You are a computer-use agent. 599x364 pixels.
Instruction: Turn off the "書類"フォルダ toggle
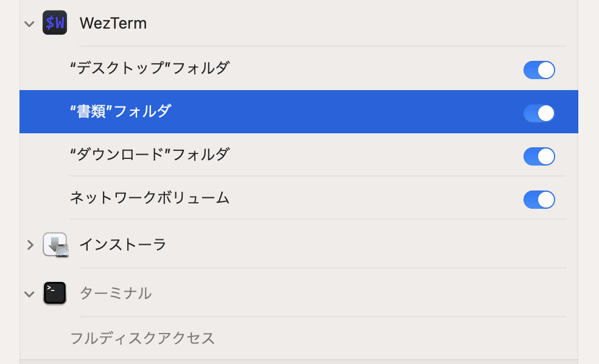539,113
